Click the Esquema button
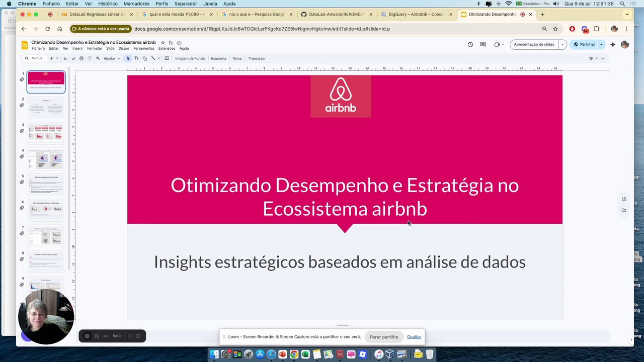Screen dimensions: 644x362 pos(218,58)
